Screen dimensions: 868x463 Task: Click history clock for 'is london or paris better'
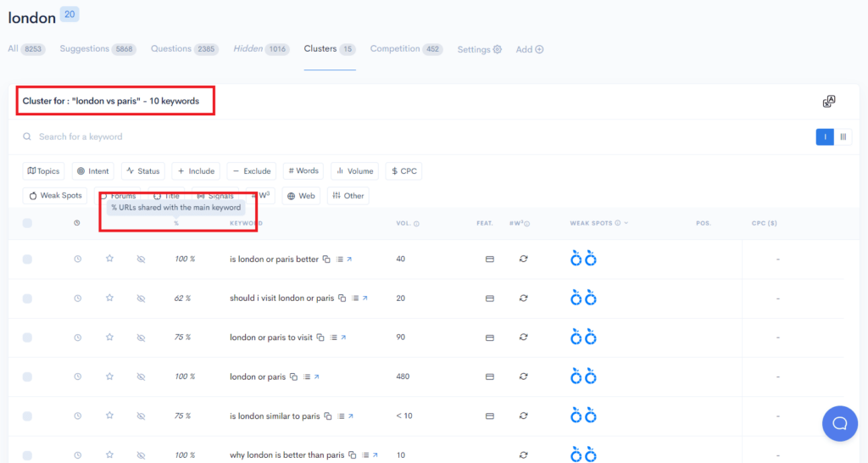coord(77,259)
